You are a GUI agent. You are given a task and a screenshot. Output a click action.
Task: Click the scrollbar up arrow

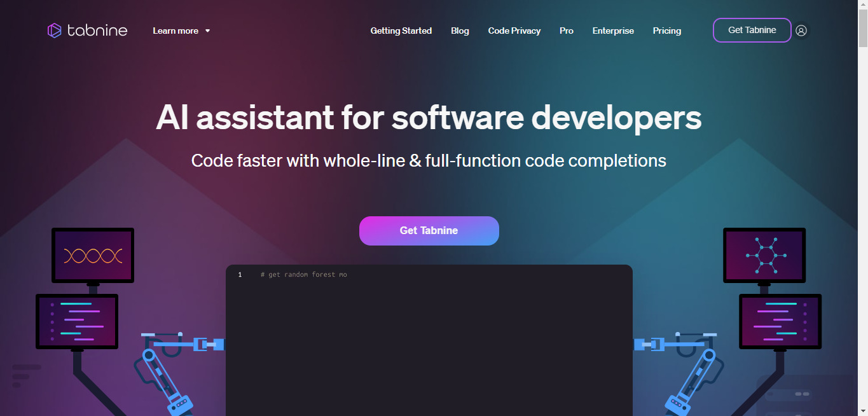863,5
